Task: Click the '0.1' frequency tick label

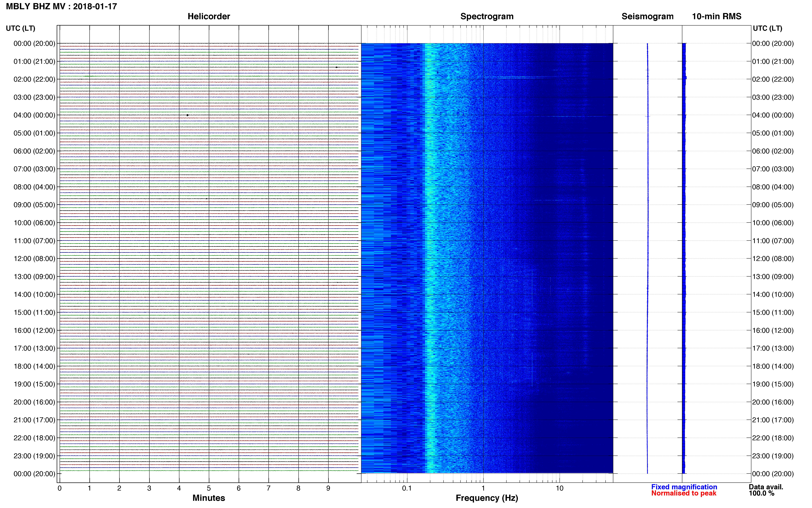Action: (x=407, y=488)
